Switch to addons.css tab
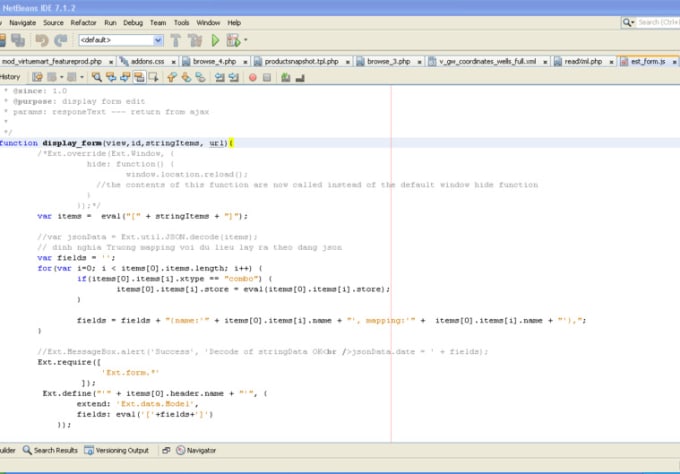680x474 pixels. 147,62
